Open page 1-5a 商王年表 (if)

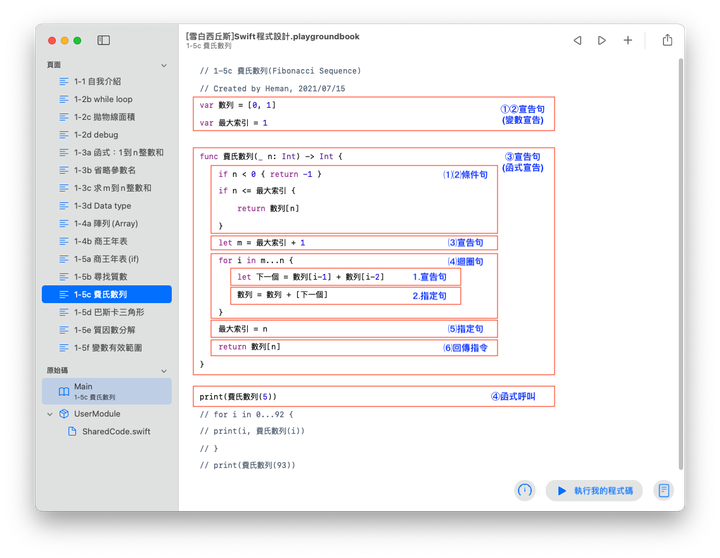pyautogui.click(x=107, y=259)
